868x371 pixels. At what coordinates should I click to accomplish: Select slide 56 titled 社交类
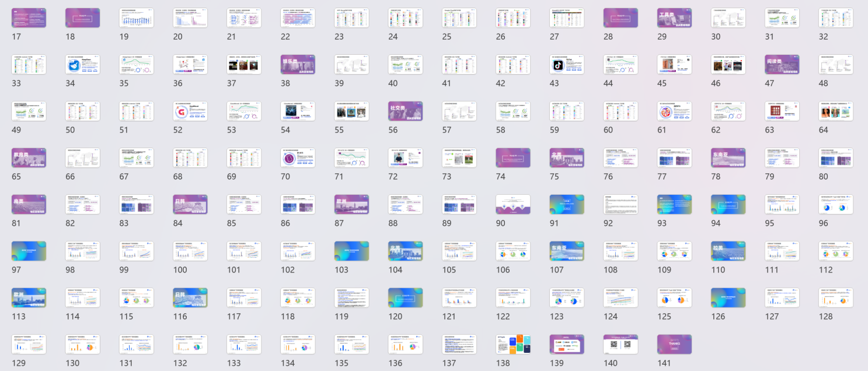click(x=406, y=111)
